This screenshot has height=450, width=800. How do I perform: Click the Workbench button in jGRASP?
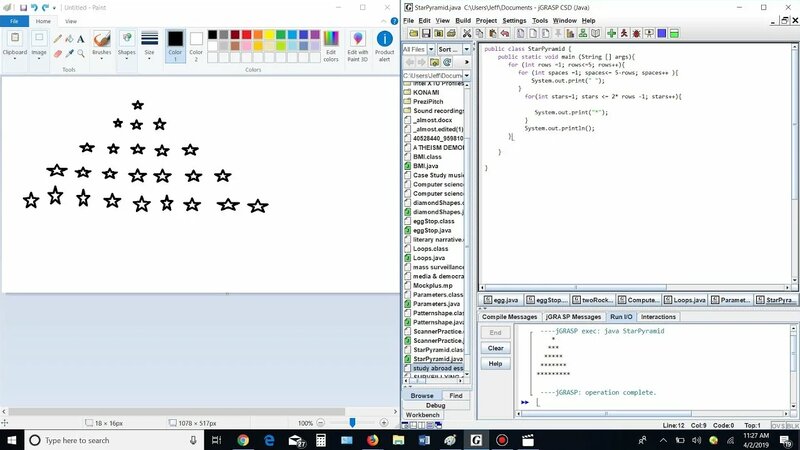tap(422, 415)
